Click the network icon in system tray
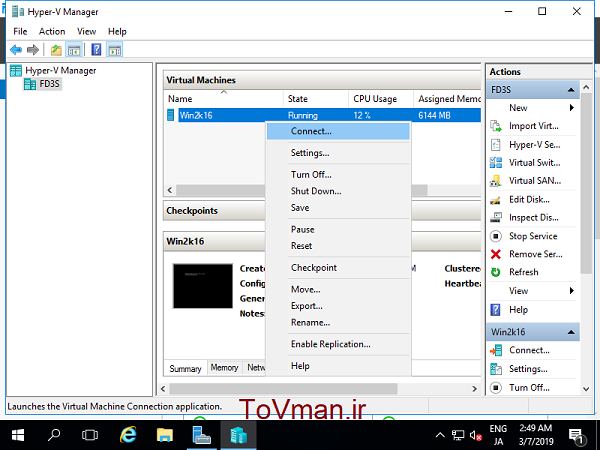The width and height of the screenshot is (600, 450). tap(458, 435)
